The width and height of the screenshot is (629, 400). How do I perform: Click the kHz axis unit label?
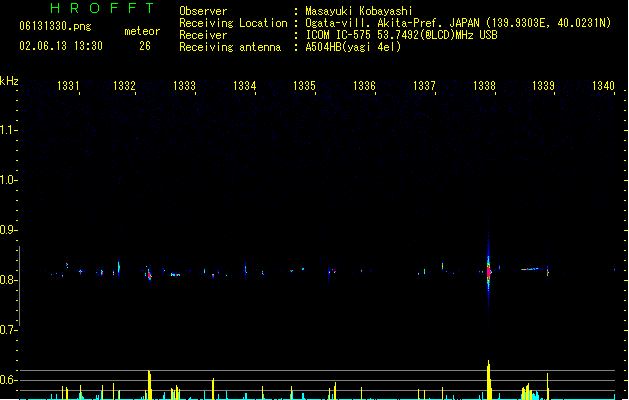click(9, 81)
